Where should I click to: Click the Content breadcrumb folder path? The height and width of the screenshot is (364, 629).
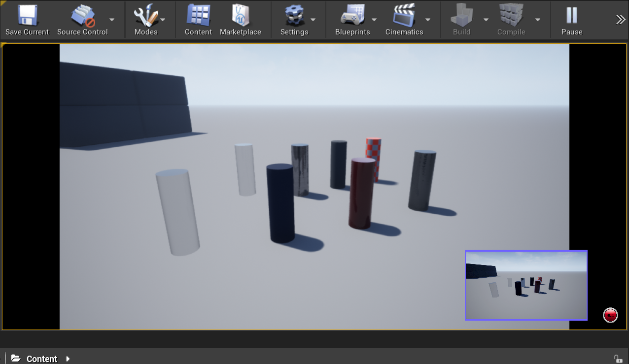point(41,359)
